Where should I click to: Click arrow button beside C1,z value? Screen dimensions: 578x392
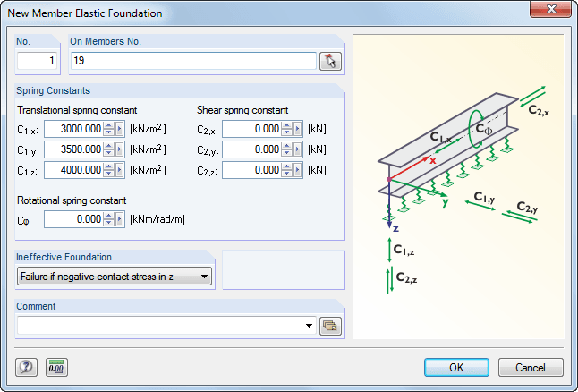point(120,169)
